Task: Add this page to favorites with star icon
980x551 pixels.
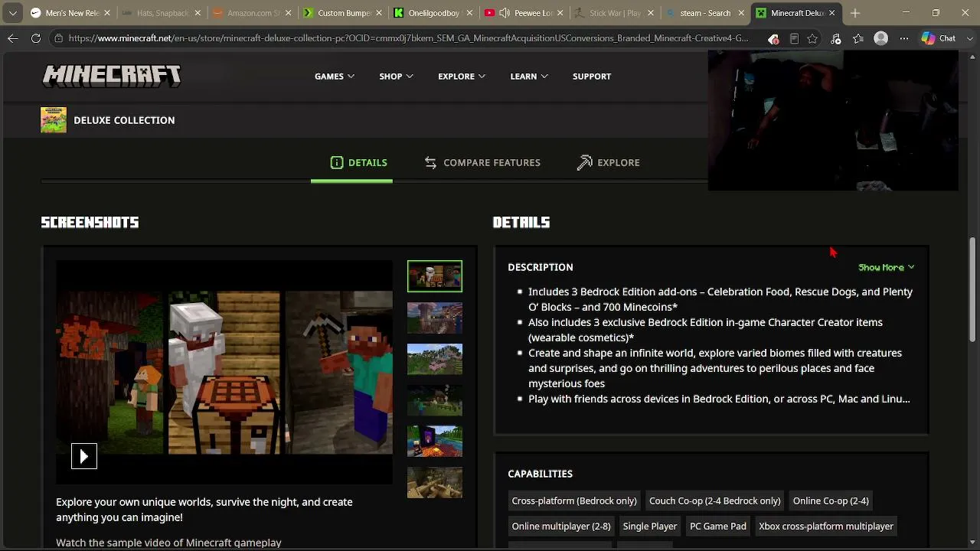Action: [x=812, y=38]
